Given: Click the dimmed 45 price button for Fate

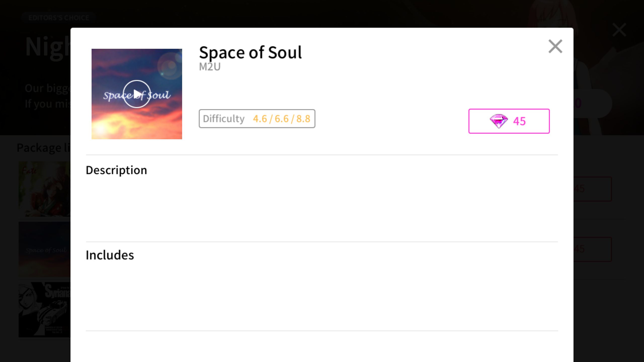Looking at the screenshot, I should tap(592, 189).
